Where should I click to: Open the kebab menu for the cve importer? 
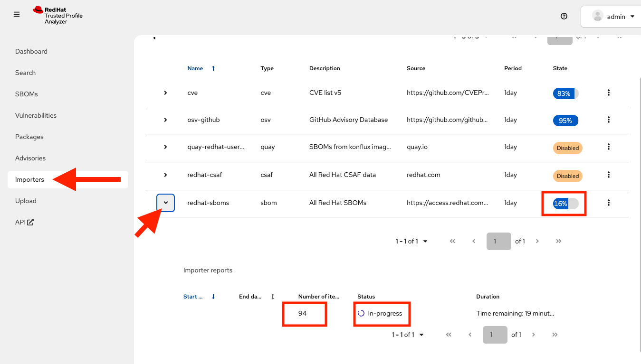tap(609, 93)
